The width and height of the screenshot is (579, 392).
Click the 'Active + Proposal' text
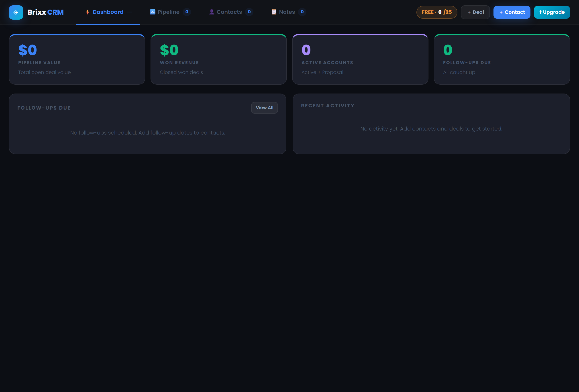click(x=322, y=72)
